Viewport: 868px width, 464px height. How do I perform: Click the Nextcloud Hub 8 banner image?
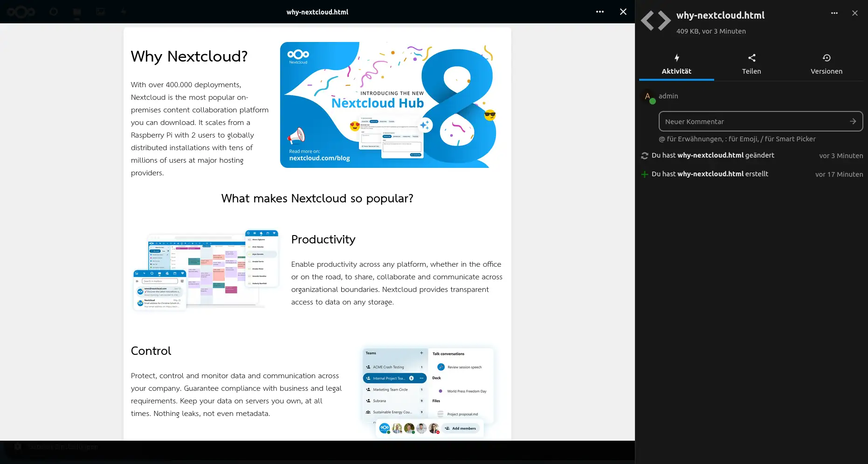click(x=388, y=105)
